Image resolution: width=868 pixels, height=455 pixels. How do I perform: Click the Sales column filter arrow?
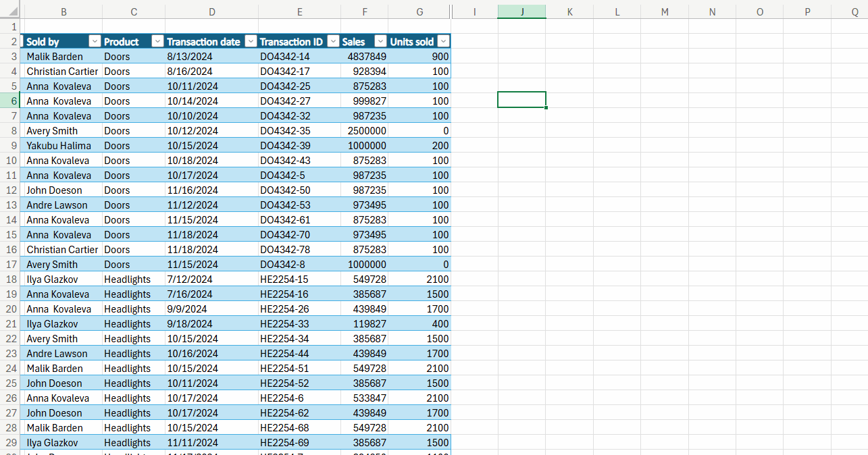click(380, 42)
